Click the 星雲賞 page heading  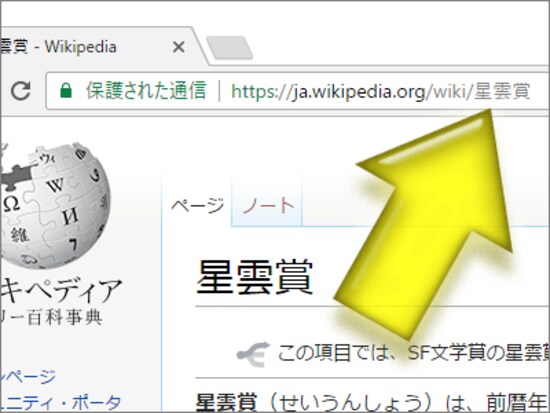255,277
